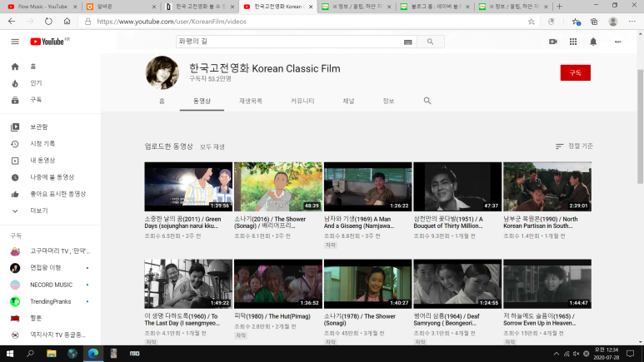Screen dimensions: 644x362
Task: Open 좋아요 표시한 동영상 thumbs-up icon
Action: coord(15,194)
